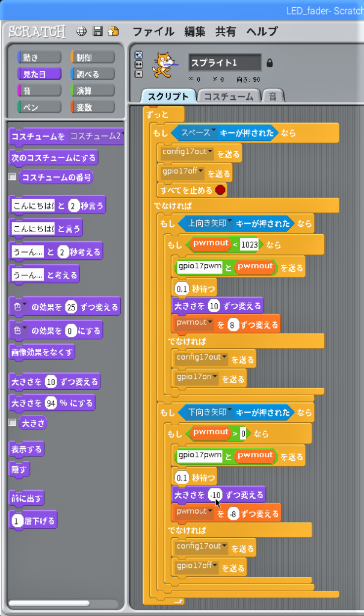Click the red stop sign in すべてを止める
This screenshot has width=364, height=616.
coord(221,190)
